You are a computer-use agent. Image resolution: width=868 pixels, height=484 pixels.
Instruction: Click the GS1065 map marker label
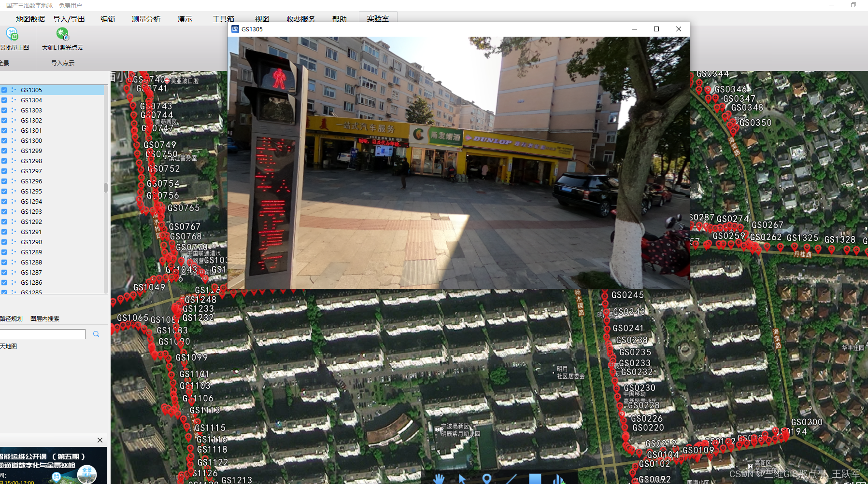click(x=133, y=318)
